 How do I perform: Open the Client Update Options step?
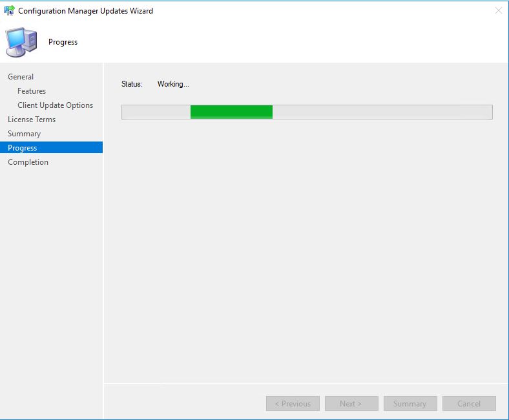tap(55, 105)
